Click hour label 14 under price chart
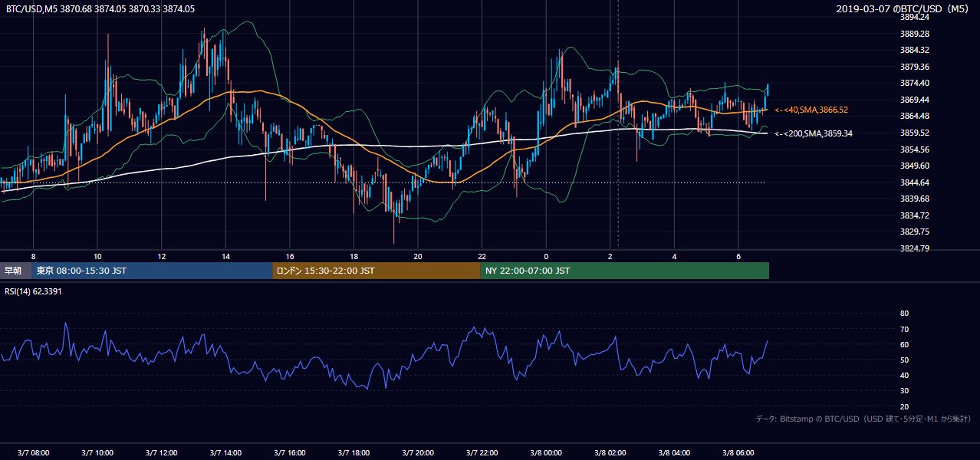The image size is (980, 460). click(225, 256)
